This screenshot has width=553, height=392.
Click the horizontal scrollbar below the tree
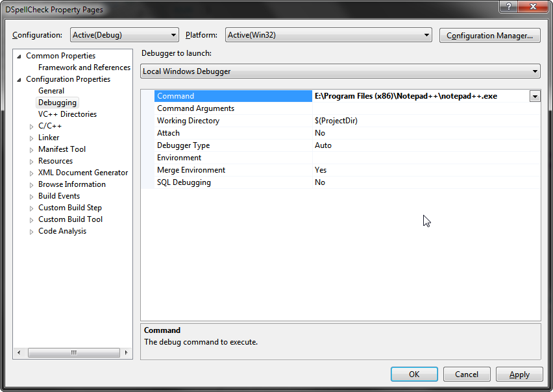[73, 352]
